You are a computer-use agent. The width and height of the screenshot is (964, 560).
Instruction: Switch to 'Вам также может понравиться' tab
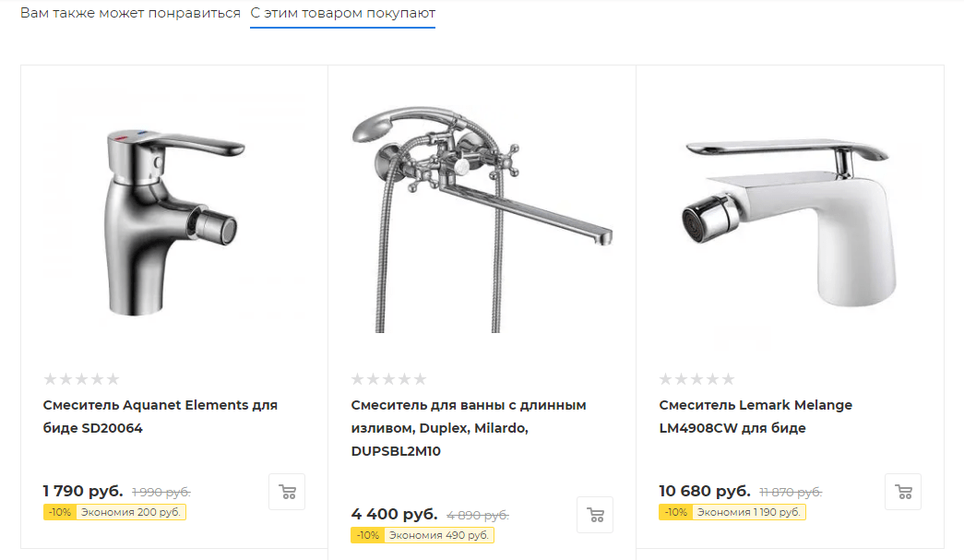(x=130, y=14)
